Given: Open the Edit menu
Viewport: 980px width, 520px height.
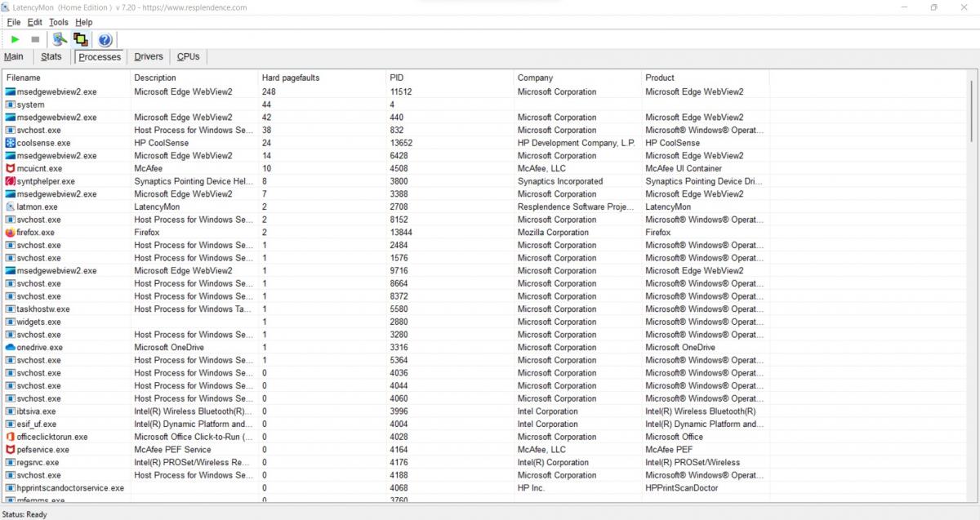Looking at the screenshot, I should 34,22.
